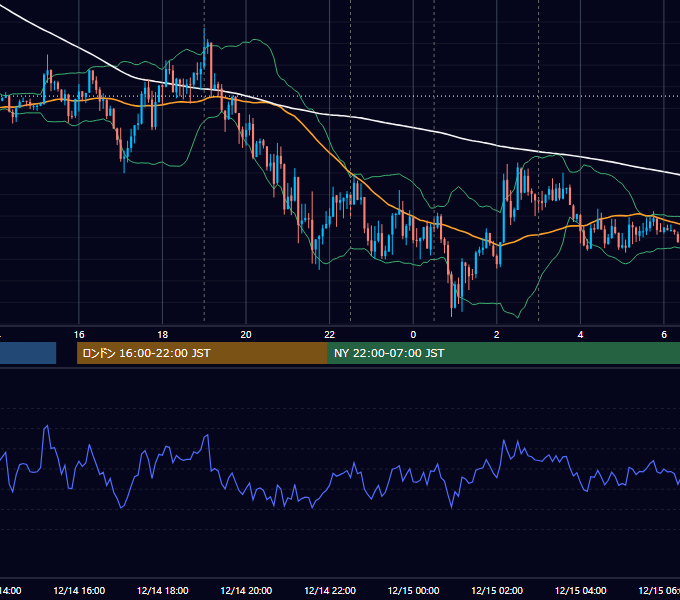Screen dimensions: 680x600
Task: Click the 4 hour label on price chart axis
Action: coord(580,335)
